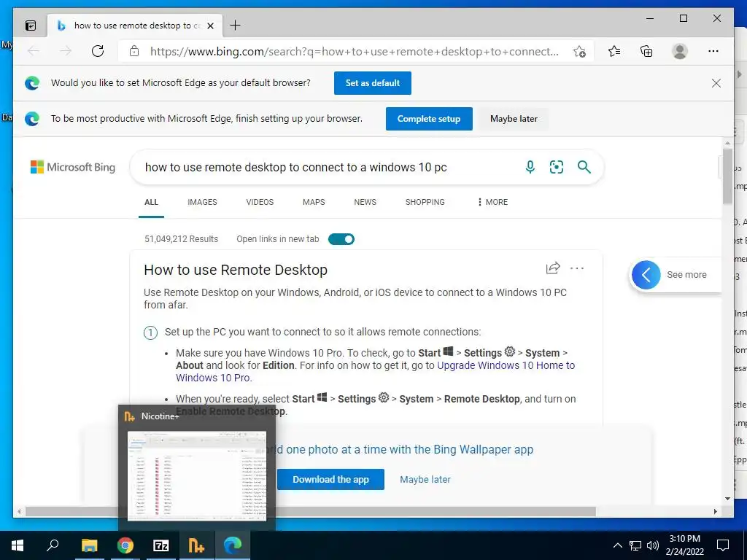Click Microsoft Edge taskbar icon

(x=233, y=545)
